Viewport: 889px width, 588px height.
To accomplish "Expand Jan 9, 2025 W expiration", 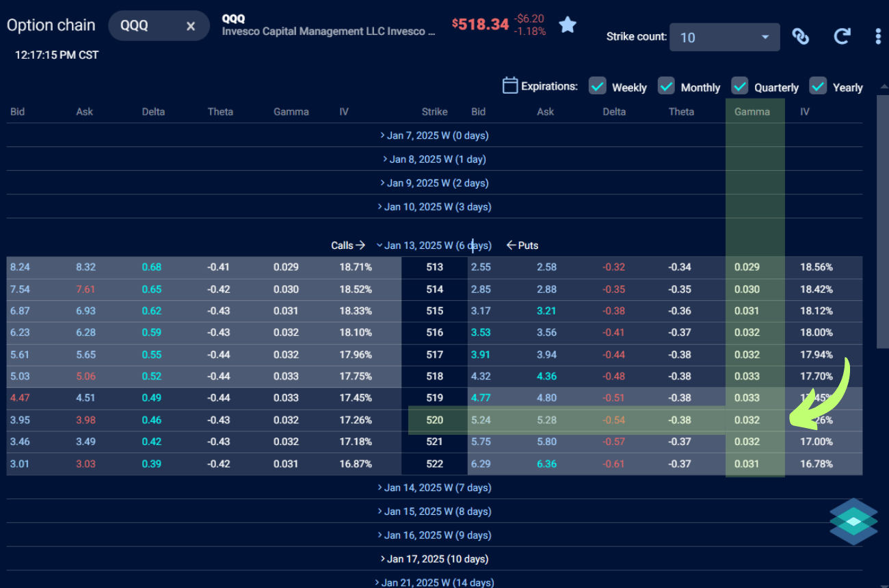I will point(434,183).
